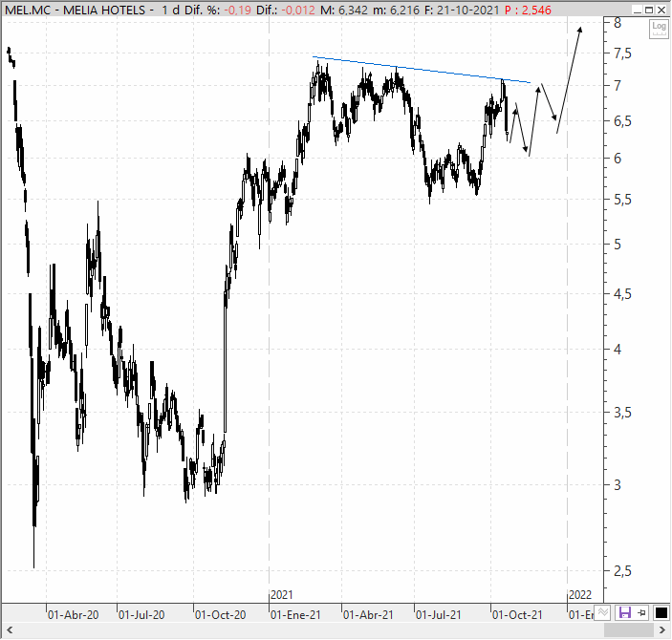
Task: Click the 1 d timeframe label
Action: (170, 10)
